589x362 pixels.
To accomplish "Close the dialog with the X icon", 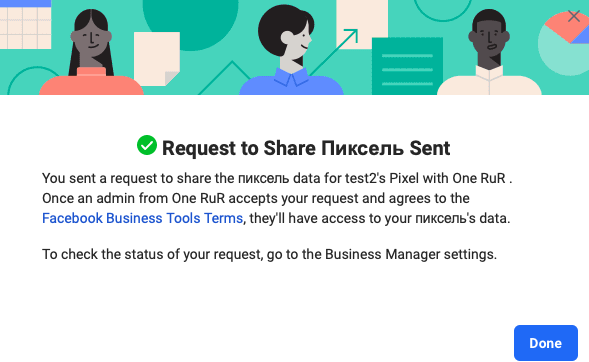I will coord(574,16).
